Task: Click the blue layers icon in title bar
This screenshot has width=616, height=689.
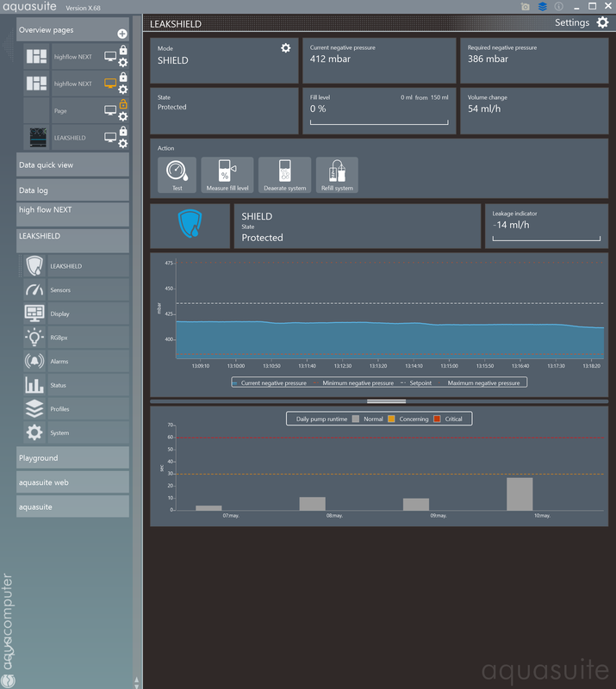Action: tap(543, 7)
